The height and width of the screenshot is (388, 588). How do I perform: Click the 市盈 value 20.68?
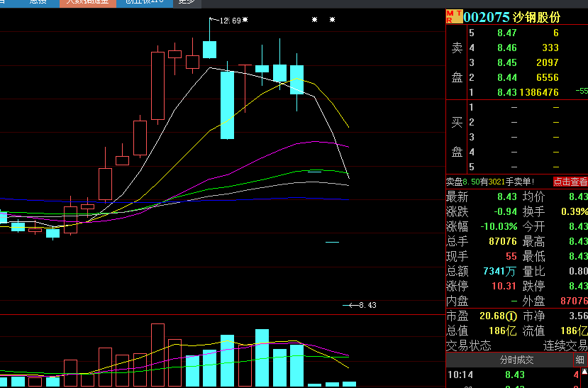492,316
